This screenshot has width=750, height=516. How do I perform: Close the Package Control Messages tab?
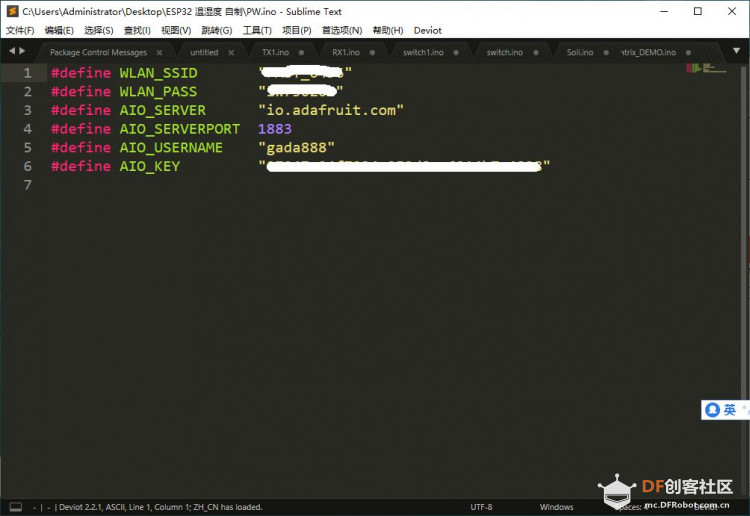pyautogui.click(x=159, y=53)
